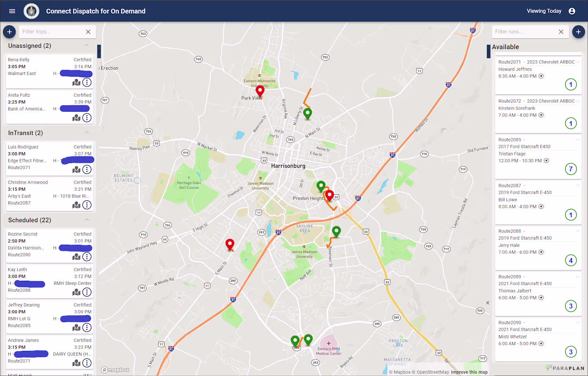588x376 pixels.
Task: Click the red pin near Park View
Action: [260, 92]
